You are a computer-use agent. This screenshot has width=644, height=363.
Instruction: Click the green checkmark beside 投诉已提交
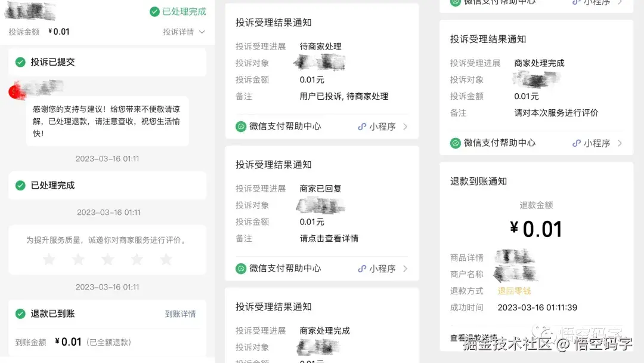tap(20, 61)
